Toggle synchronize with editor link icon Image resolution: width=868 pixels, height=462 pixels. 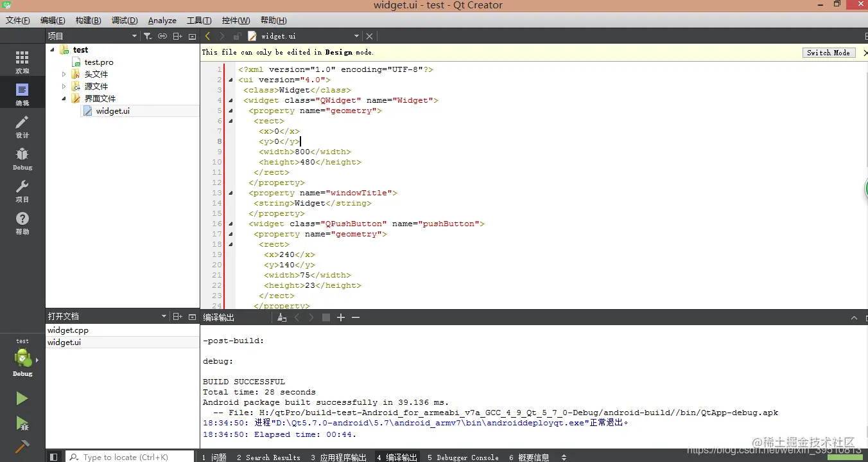162,36
